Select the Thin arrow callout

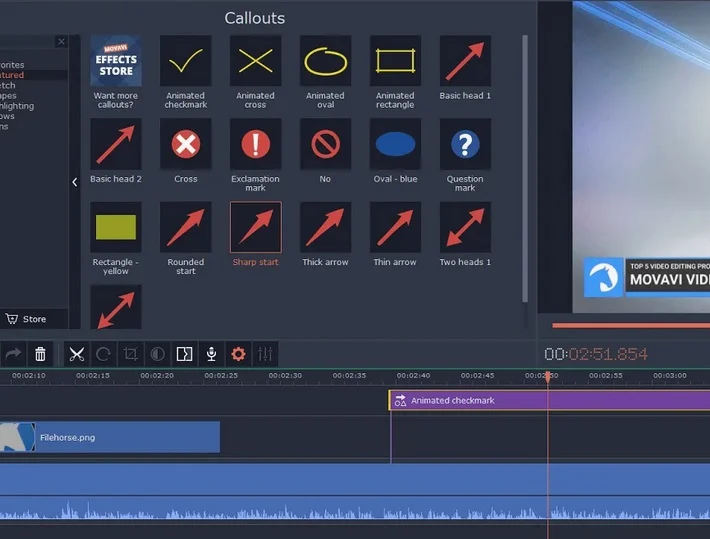(395, 227)
